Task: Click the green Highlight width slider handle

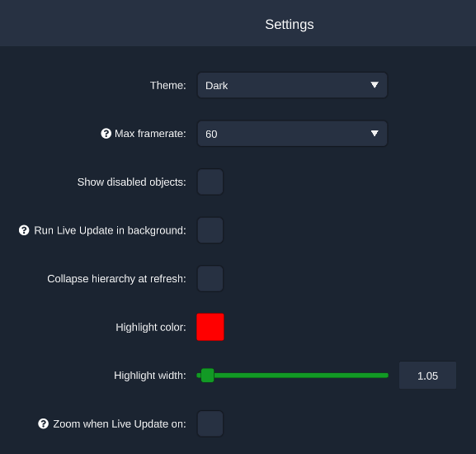Action: [x=208, y=376]
